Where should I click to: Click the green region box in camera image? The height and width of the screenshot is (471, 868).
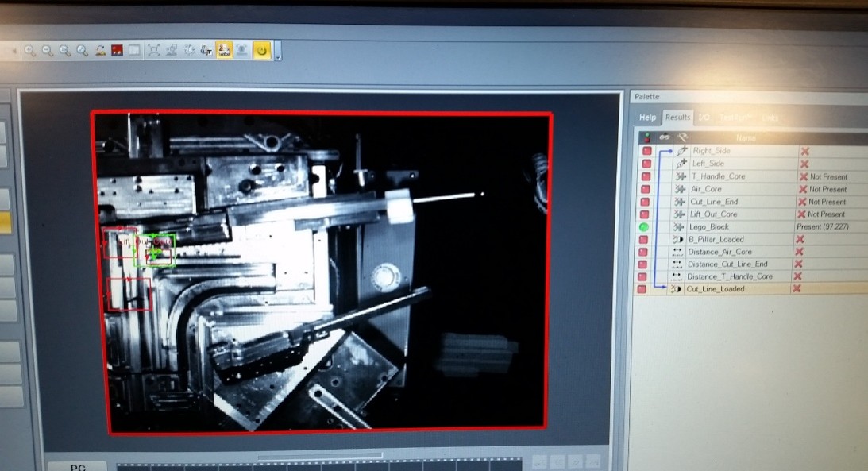point(156,250)
